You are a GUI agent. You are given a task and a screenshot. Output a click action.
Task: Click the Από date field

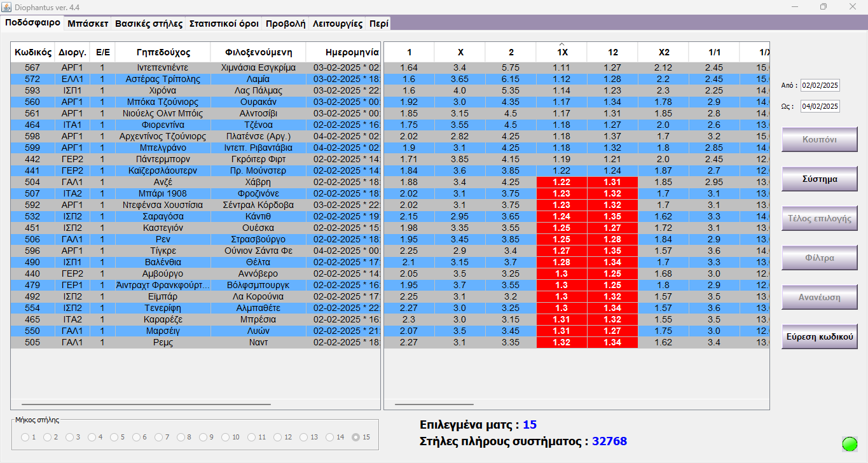[820, 85]
